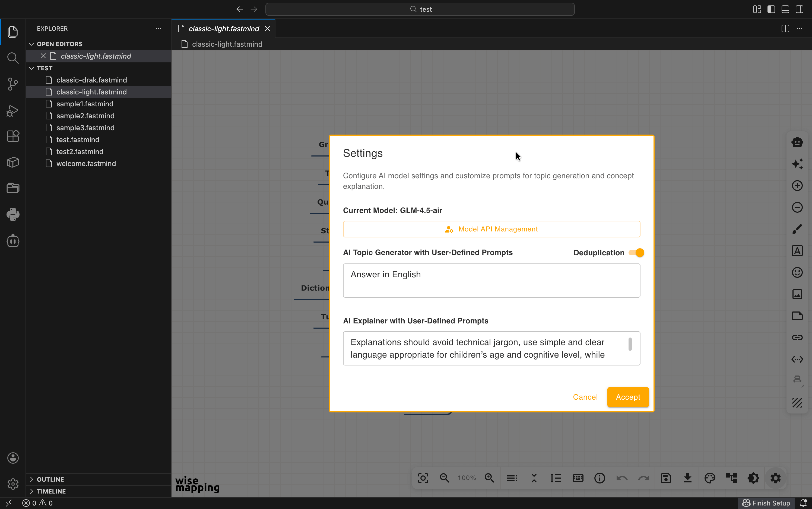Click the add topic plus icon

point(797,186)
